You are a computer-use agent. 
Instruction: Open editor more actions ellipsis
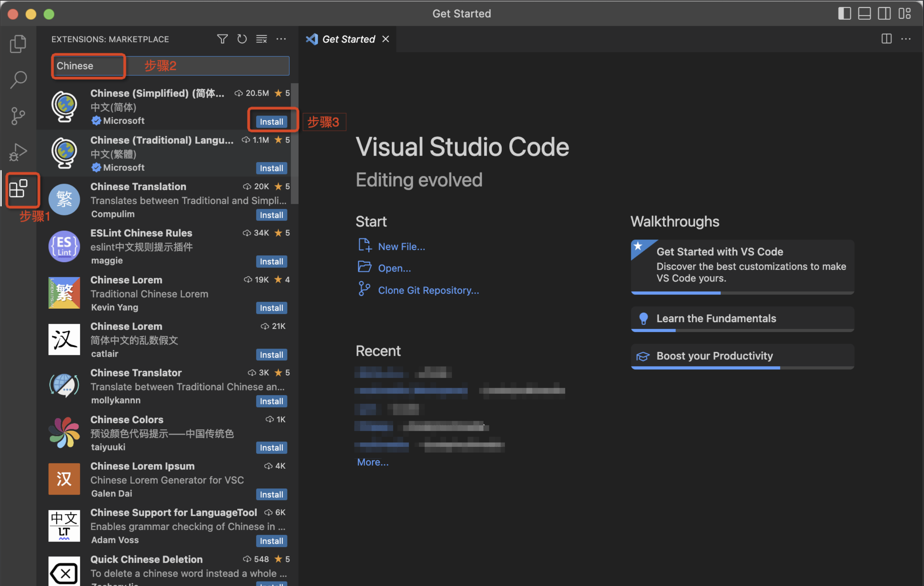pos(906,39)
